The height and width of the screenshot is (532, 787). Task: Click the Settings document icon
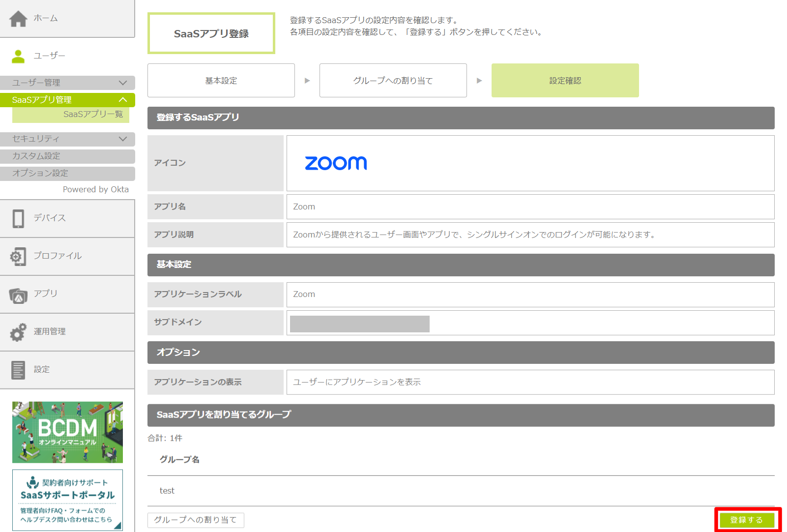(18, 370)
